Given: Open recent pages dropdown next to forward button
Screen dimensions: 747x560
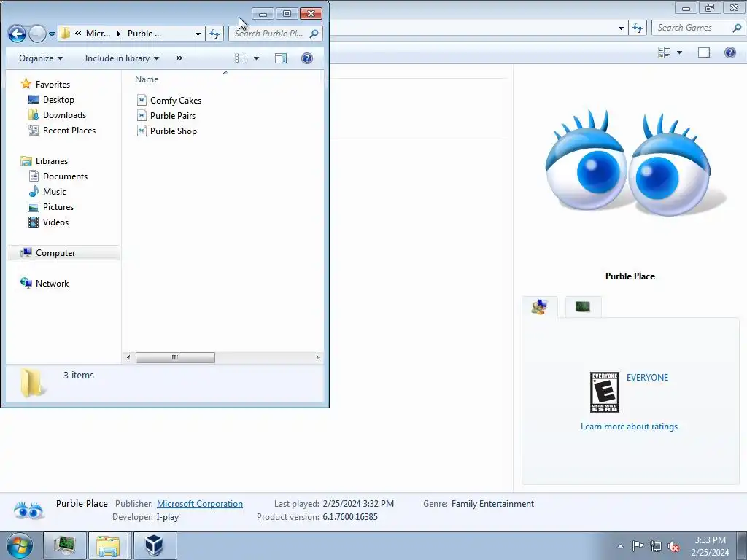Looking at the screenshot, I should point(52,34).
